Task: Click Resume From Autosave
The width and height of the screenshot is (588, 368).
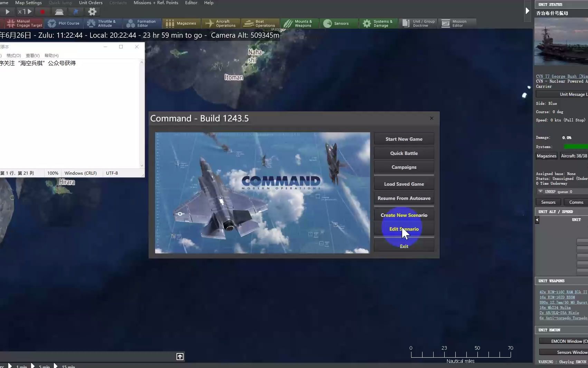Action: pos(404,198)
